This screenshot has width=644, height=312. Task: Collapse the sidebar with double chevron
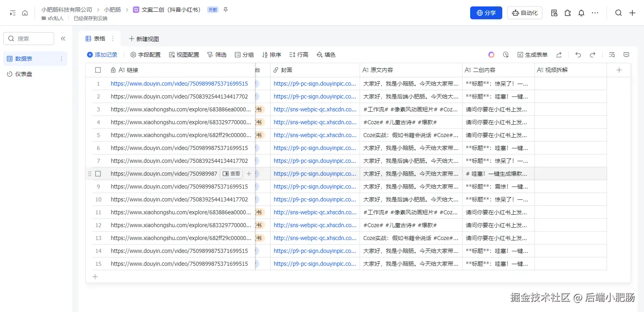tap(63, 39)
